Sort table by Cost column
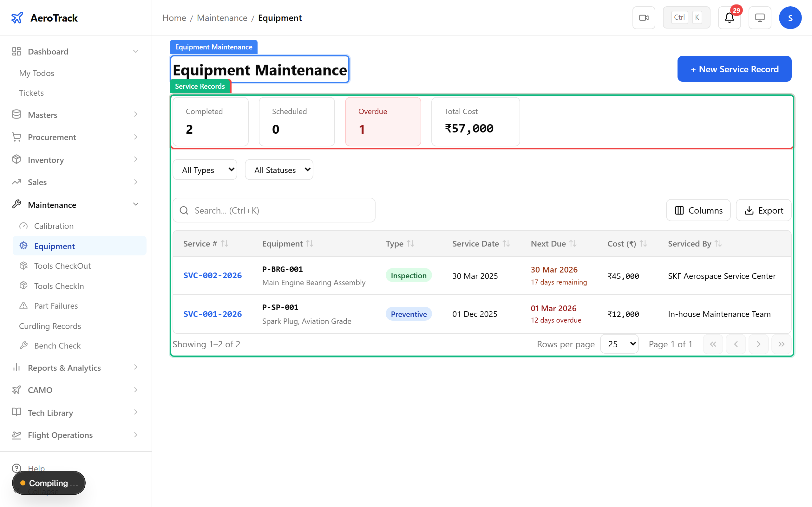812x507 pixels. [x=643, y=244]
